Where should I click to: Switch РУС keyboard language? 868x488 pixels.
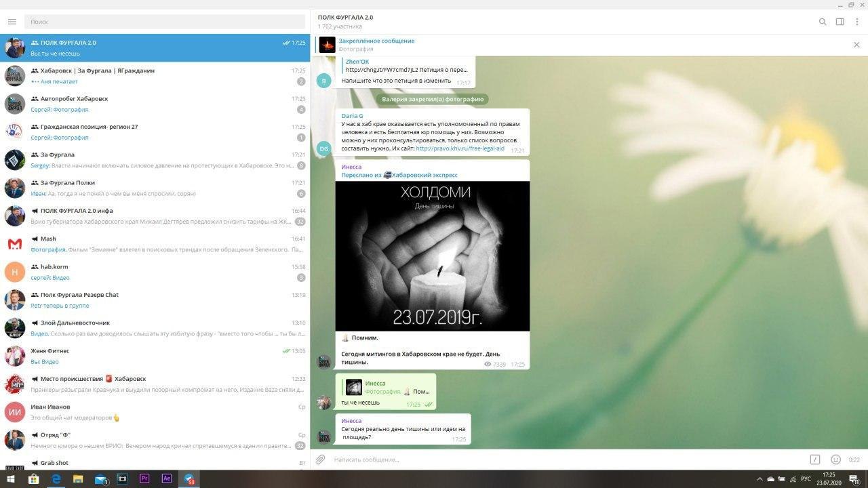806,479
